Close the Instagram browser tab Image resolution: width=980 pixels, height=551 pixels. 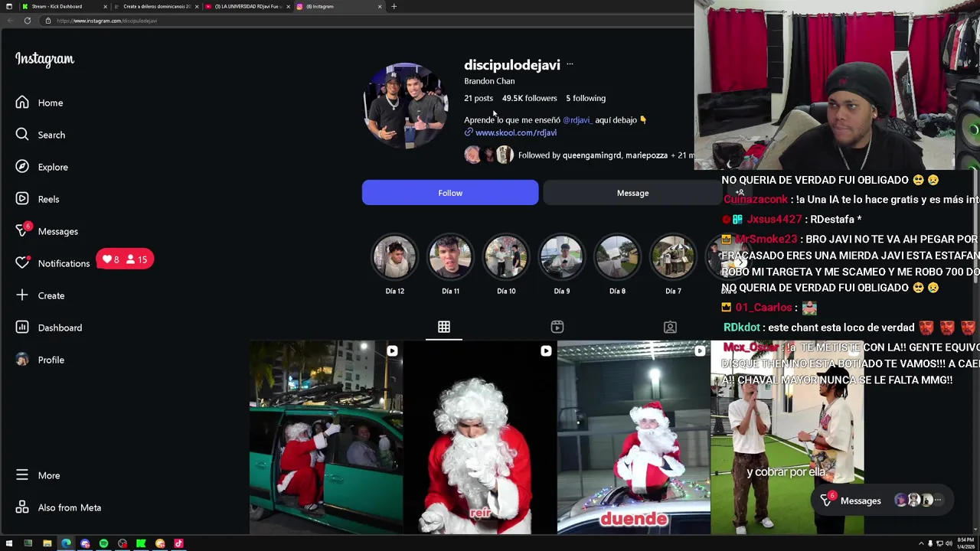pyautogui.click(x=380, y=6)
